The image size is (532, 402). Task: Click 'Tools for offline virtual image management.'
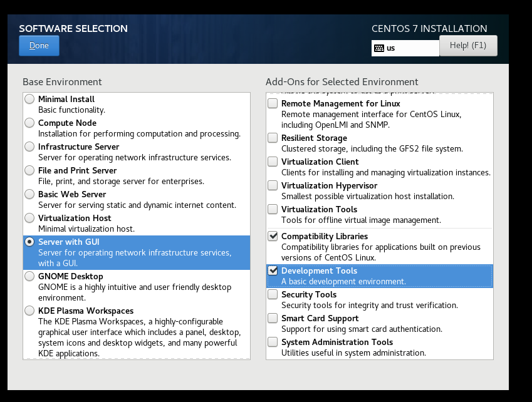(x=361, y=220)
